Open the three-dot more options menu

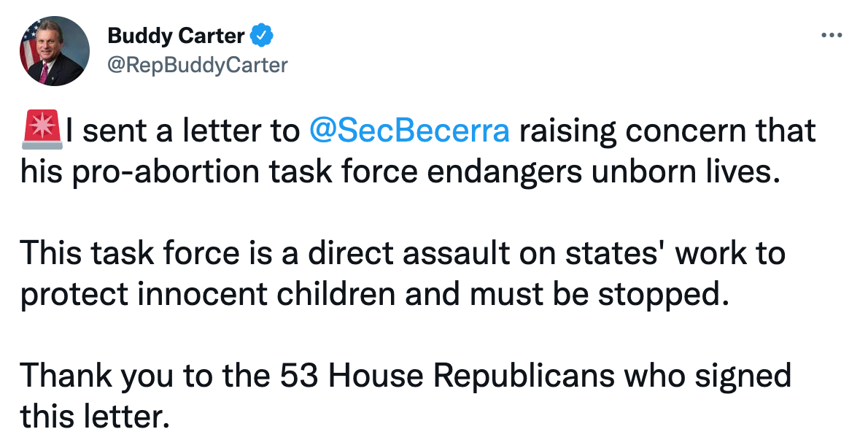[x=832, y=35]
